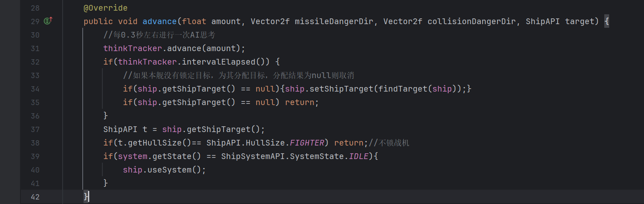Image resolution: width=644 pixels, height=204 pixels.
Task: Click the return keyword on line 35
Action: tap(299, 103)
